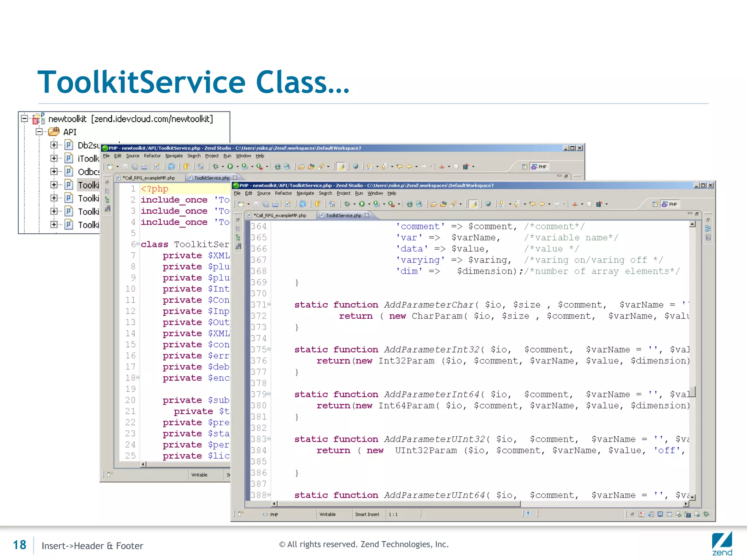Toggle Smart Insert mode in status bar

pos(367,514)
